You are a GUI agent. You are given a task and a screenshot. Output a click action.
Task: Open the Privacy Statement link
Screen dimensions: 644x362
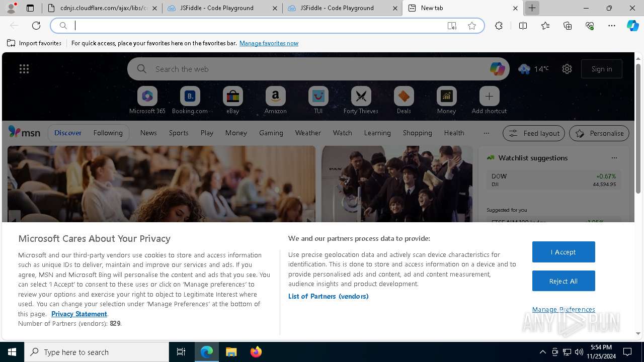(x=79, y=314)
